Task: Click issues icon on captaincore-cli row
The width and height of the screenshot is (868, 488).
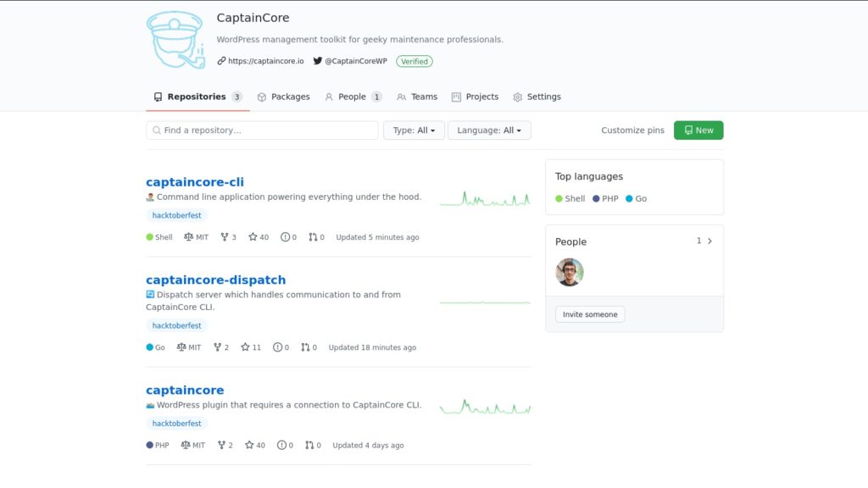Action: 285,237
